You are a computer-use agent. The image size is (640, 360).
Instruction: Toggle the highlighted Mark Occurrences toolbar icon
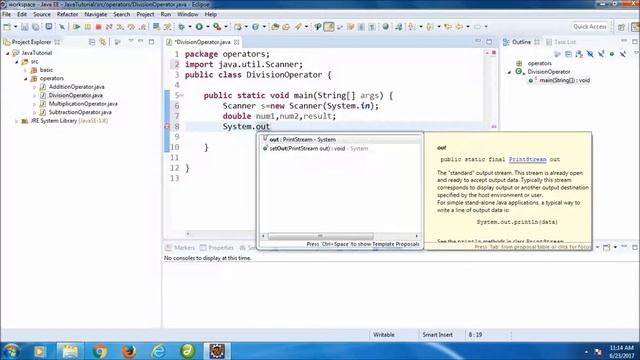pyautogui.click(x=329, y=27)
